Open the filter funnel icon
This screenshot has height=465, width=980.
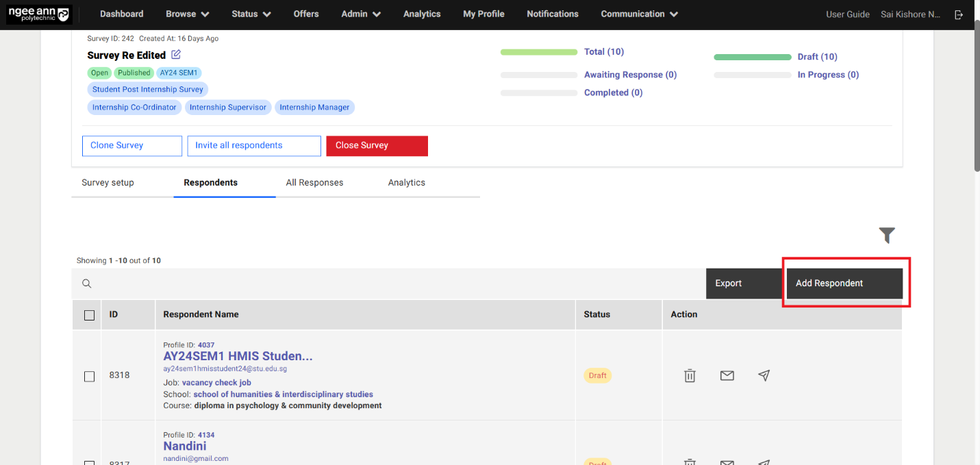pos(887,236)
